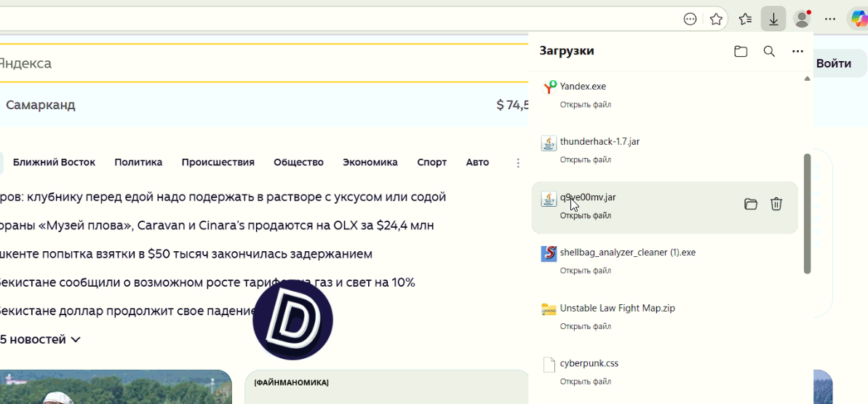Search downloads with magnifier icon
This screenshot has height=404, width=868.
point(769,52)
